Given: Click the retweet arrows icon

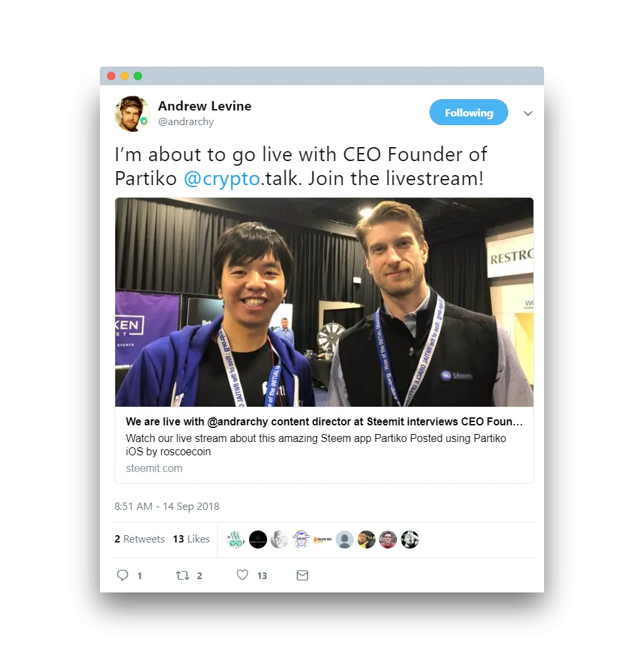Looking at the screenshot, I should 182,575.
